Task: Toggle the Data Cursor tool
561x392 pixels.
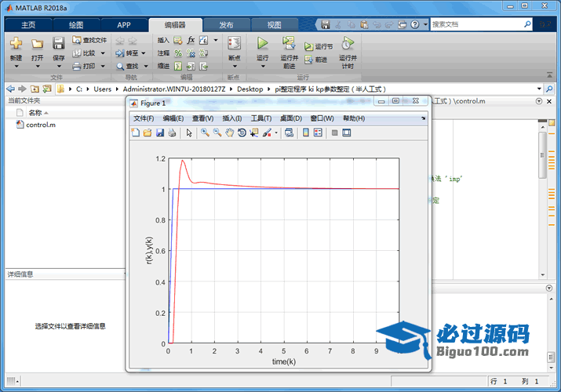Action: (254, 133)
